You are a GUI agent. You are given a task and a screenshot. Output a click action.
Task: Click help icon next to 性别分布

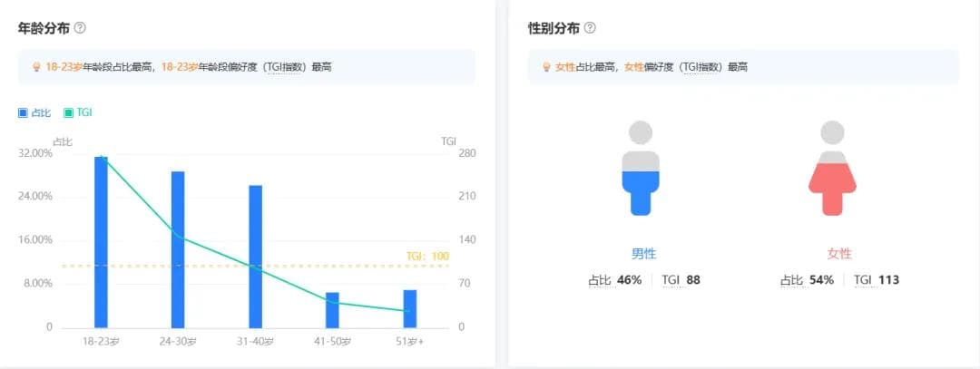[590, 28]
